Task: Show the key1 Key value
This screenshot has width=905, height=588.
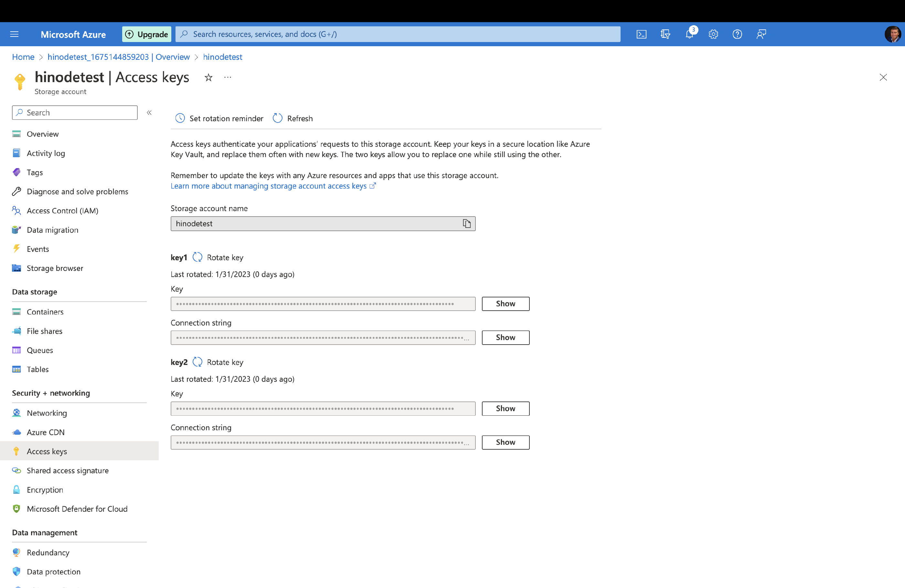Action: pyautogui.click(x=505, y=304)
